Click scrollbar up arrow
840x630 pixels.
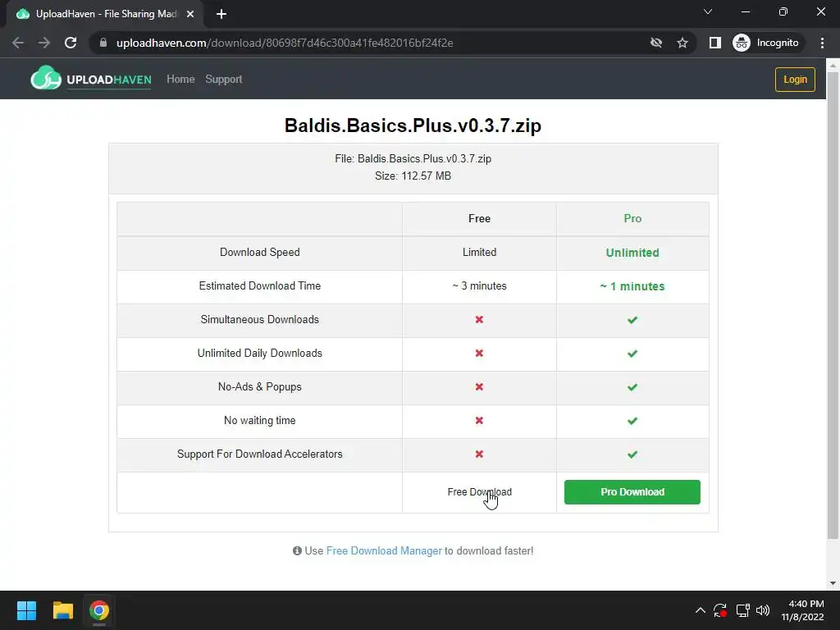pyautogui.click(x=833, y=65)
